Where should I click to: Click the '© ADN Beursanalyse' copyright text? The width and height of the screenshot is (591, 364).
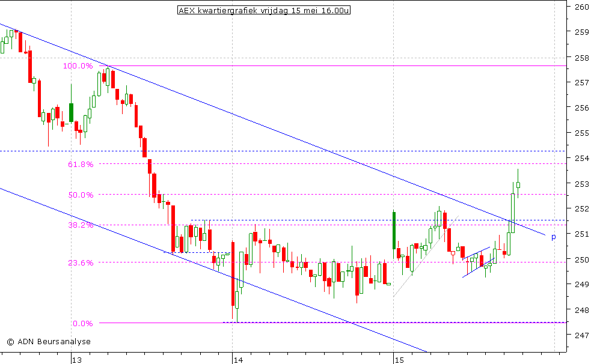point(49,341)
